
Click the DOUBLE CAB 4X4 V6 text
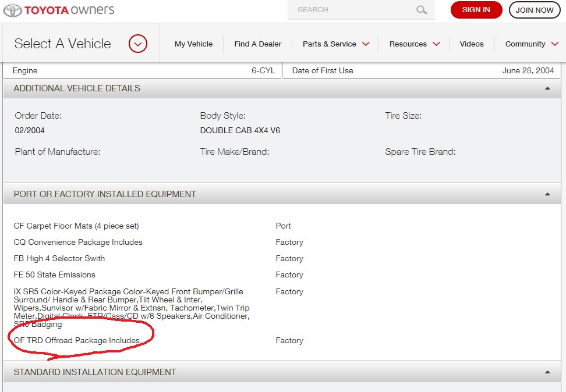[x=240, y=130]
